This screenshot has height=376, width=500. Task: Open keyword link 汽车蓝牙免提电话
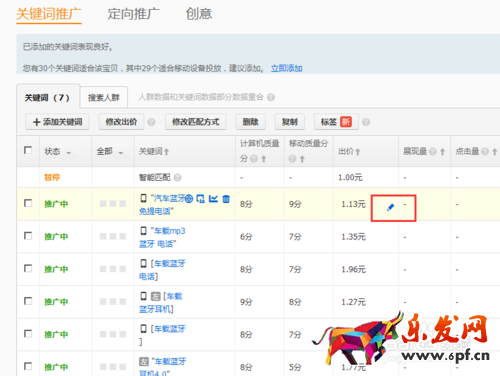point(162,205)
